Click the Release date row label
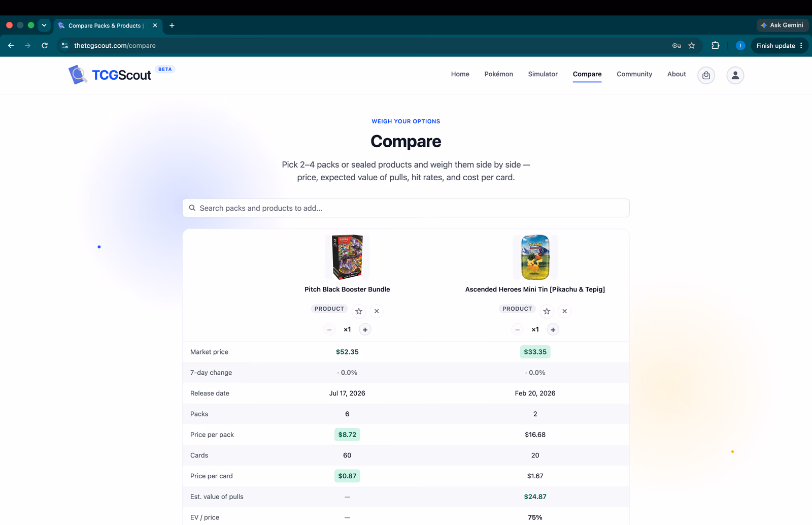Image resolution: width=812 pixels, height=525 pixels. click(x=210, y=393)
